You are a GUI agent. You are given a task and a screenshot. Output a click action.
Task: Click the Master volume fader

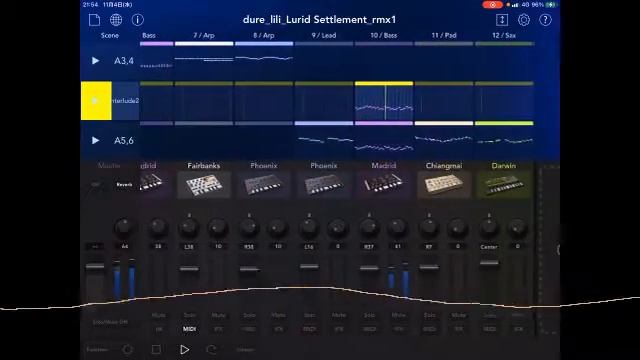(x=95, y=267)
